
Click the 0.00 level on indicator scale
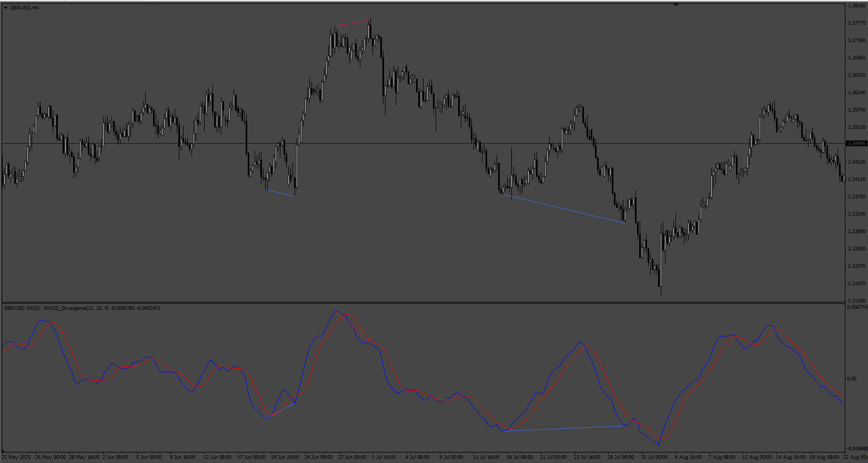point(852,379)
